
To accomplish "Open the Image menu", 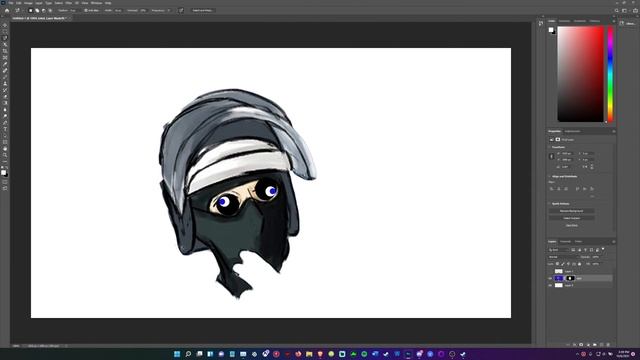I will tap(28, 3).
